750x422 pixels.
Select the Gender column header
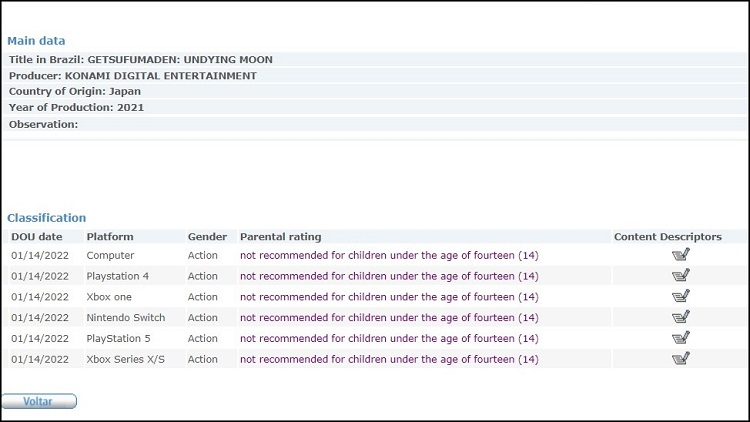click(207, 237)
